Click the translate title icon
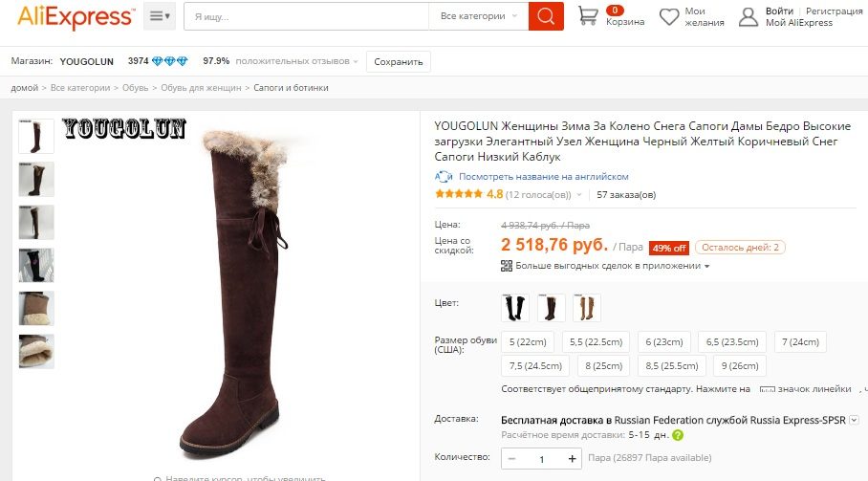868x481 pixels. (444, 177)
